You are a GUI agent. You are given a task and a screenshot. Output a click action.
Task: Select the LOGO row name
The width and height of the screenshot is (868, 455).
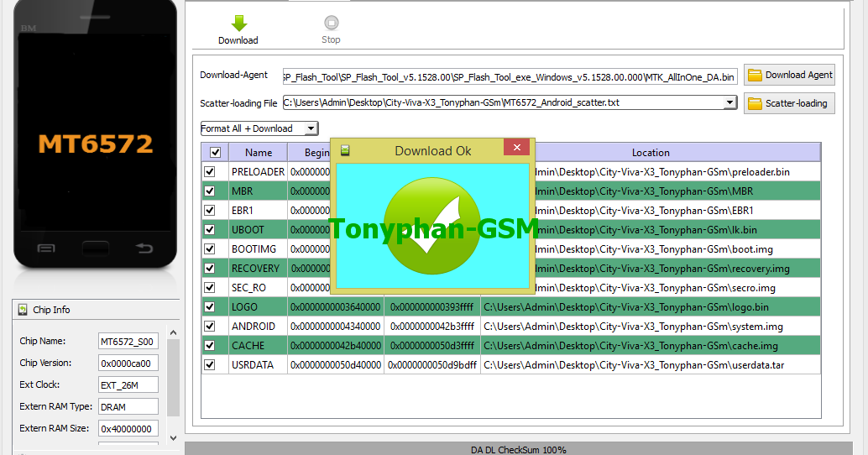pyautogui.click(x=244, y=306)
